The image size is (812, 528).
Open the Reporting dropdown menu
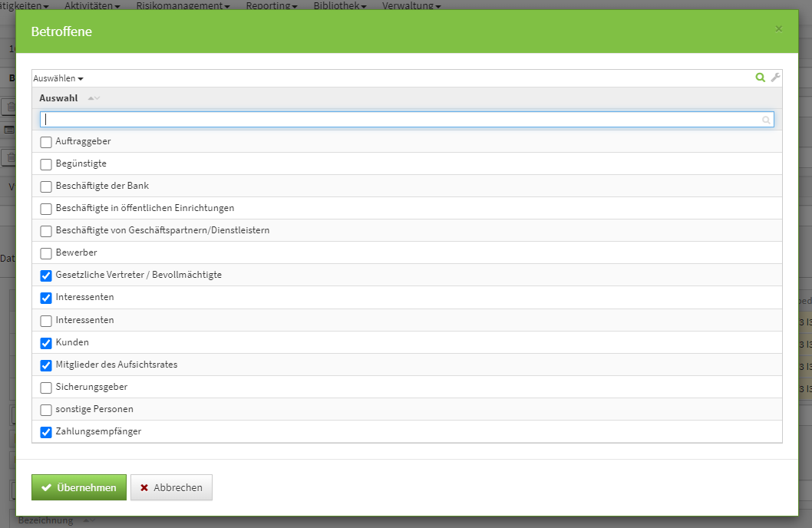coord(272,5)
